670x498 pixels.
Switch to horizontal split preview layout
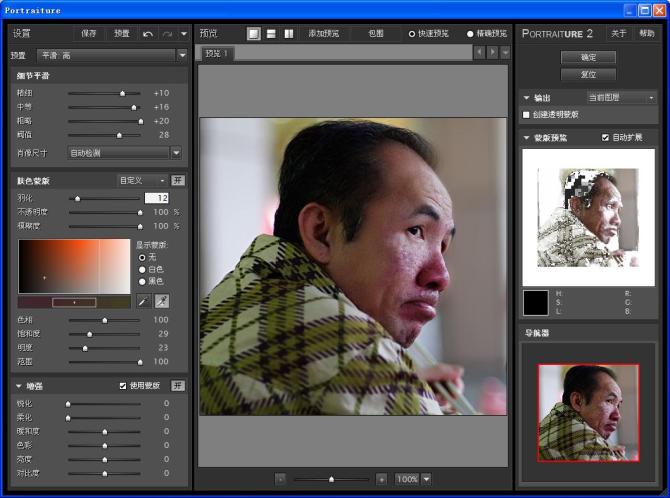point(271,33)
